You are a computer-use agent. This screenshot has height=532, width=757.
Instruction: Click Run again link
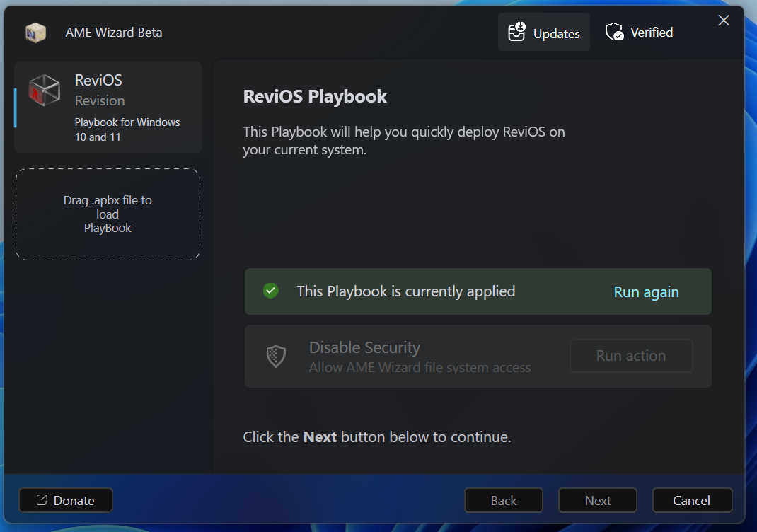[646, 291]
